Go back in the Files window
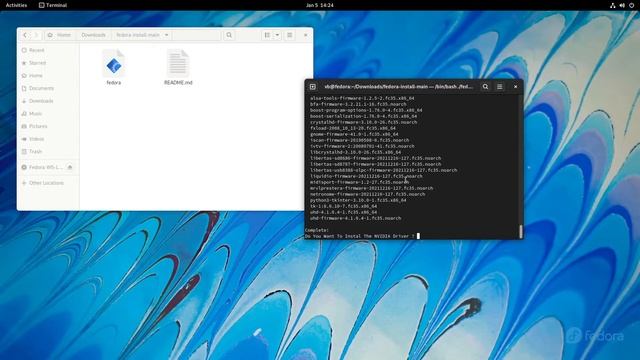The image size is (640, 360). coord(25,35)
